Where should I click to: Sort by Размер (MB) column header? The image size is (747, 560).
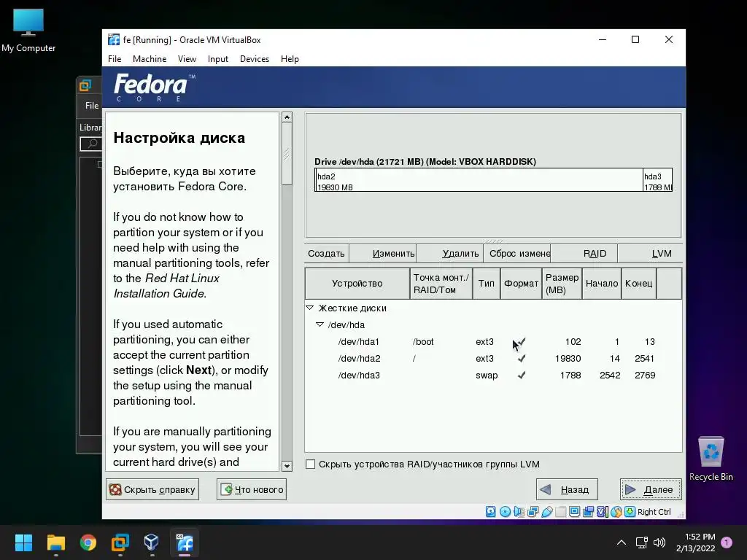click(x=562, y=284)
